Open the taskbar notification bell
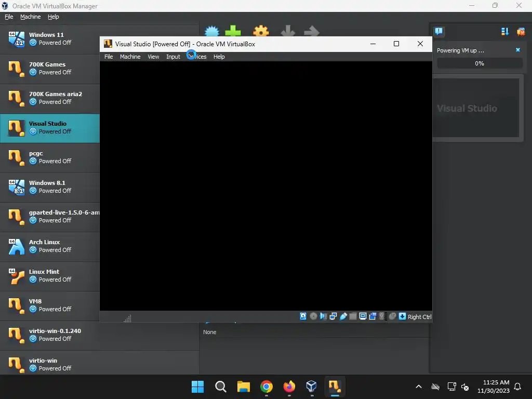The height and width of the screenshot is (399, 532). point(517,387)
